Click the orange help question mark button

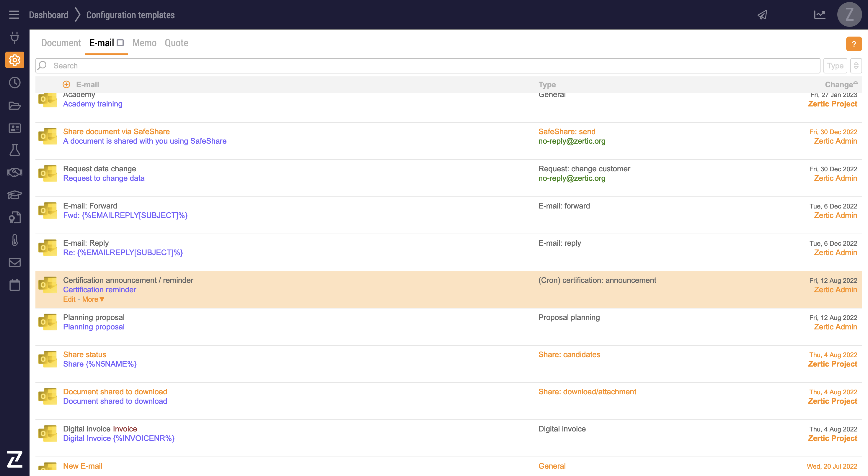[x=854, y=44]
